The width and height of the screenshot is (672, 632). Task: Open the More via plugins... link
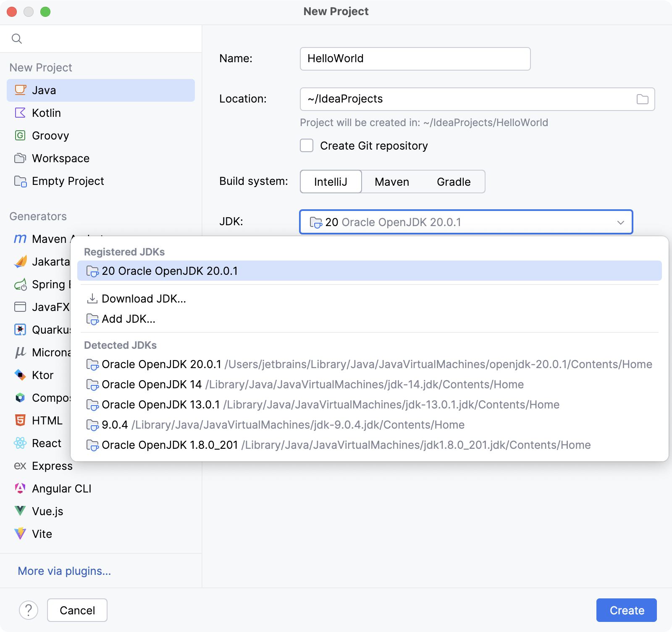click(x=64, y=571)
